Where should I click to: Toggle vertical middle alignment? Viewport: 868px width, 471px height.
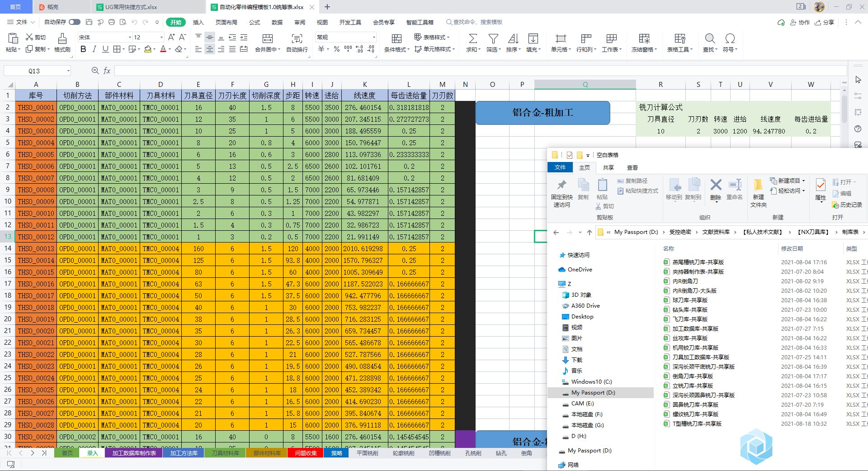210,37
